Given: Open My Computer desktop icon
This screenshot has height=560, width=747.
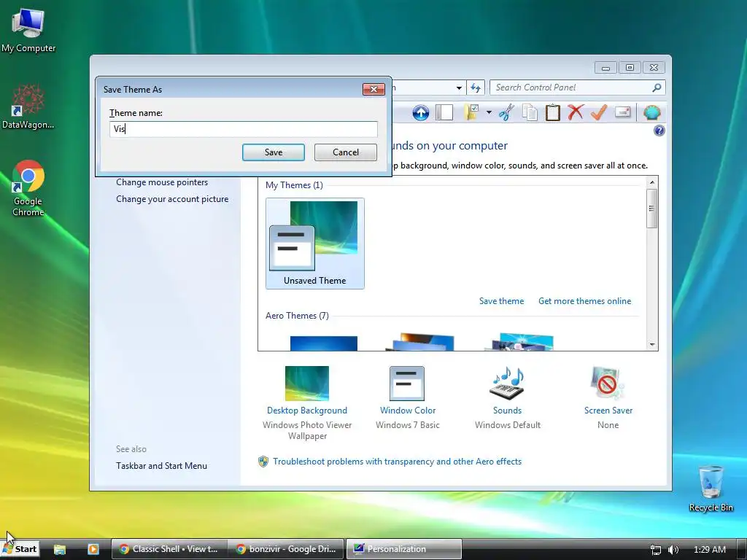Looking at the screenshot, I should click(28, 29).
